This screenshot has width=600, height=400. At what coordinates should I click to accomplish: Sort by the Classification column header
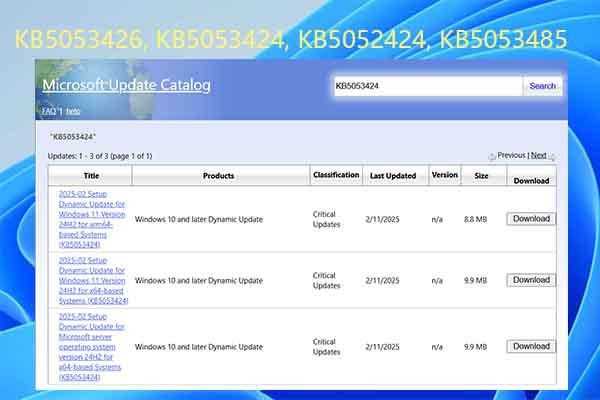click(x=336, y=175)
